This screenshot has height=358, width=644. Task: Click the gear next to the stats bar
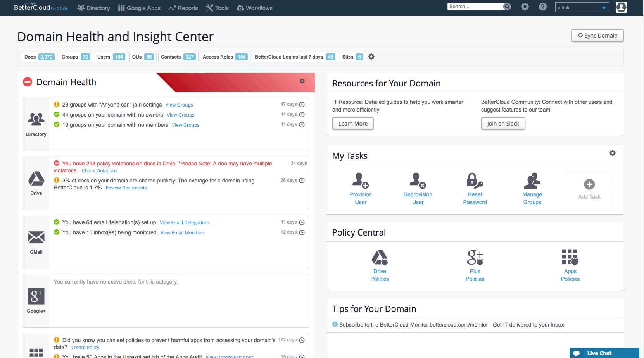pyautogui.click(x=371, y=57)
